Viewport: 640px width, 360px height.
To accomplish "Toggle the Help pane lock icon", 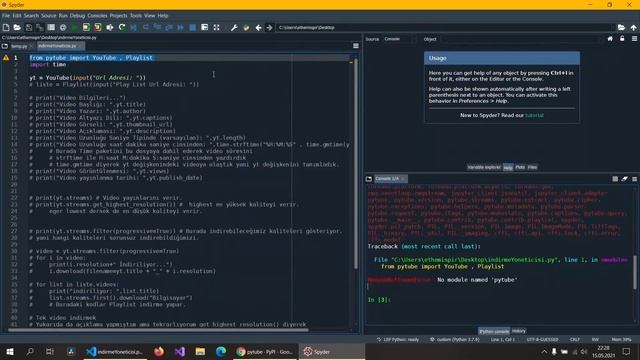I will point(622,39).
